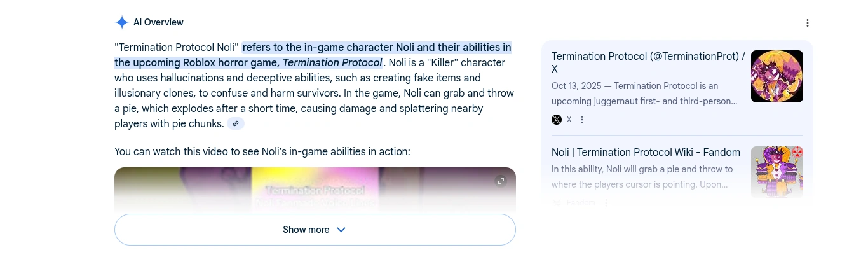
Task: Click the AI Overview heading label
Action: [158, 22]
